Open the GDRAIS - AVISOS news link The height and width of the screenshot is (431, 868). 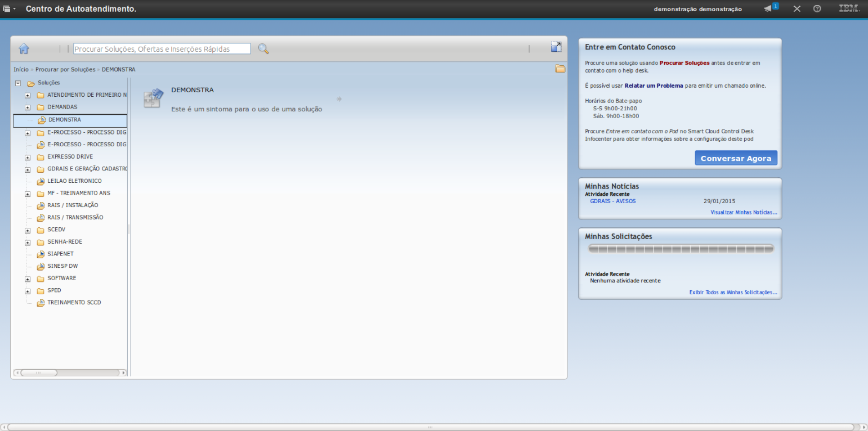pyautogui.click(x=612, y=201)
